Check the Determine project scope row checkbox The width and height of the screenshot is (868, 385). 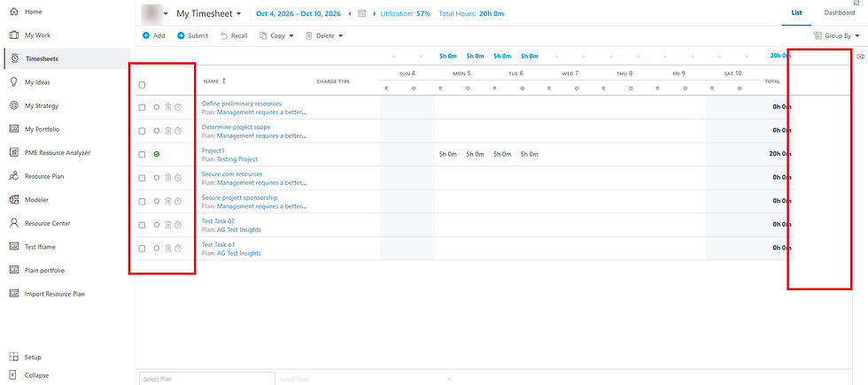142,131
